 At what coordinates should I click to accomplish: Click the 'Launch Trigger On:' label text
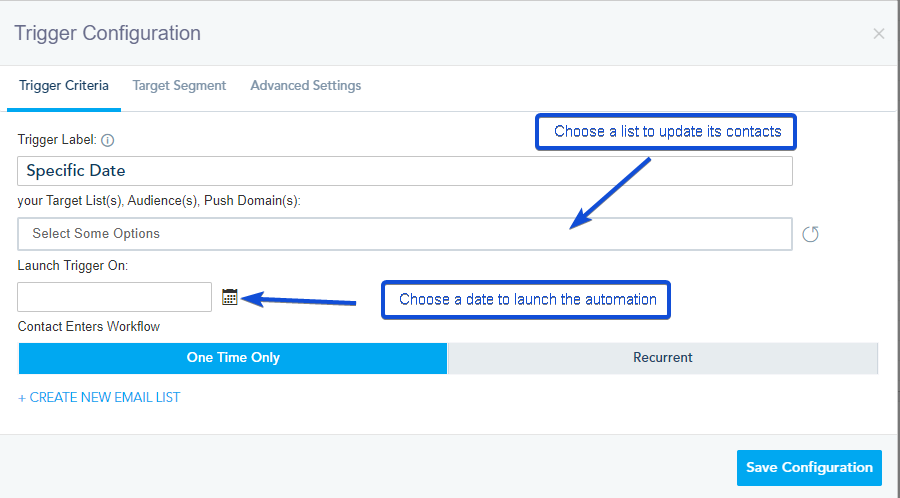73,266
